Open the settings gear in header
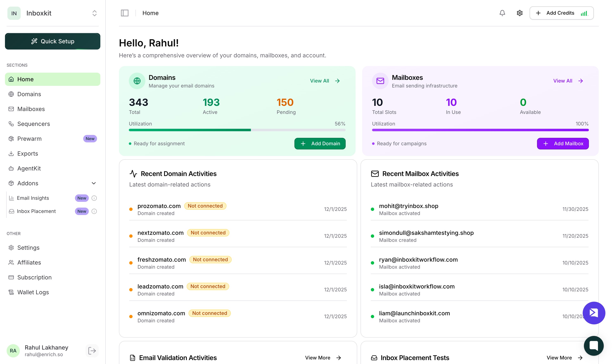Screen dimensions: 612x364 click(x=519, y=13)
